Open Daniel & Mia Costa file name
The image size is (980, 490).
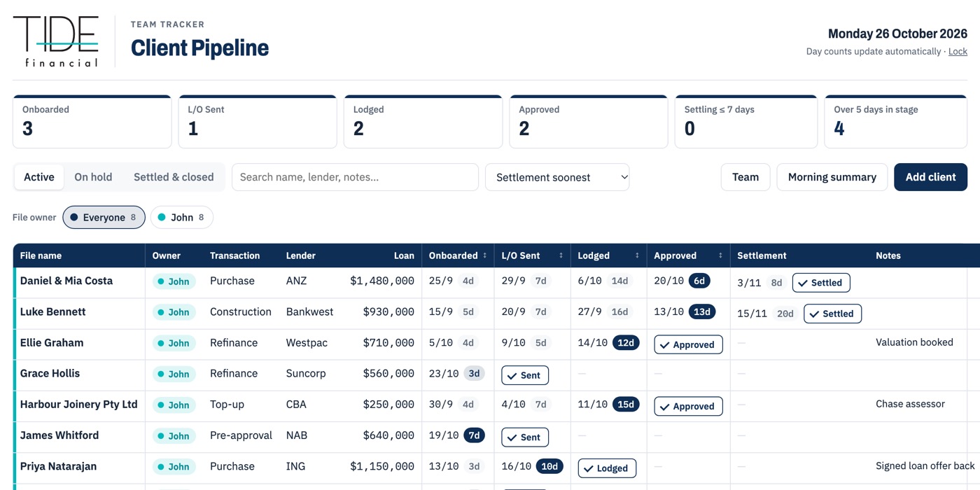coord(66,281)
